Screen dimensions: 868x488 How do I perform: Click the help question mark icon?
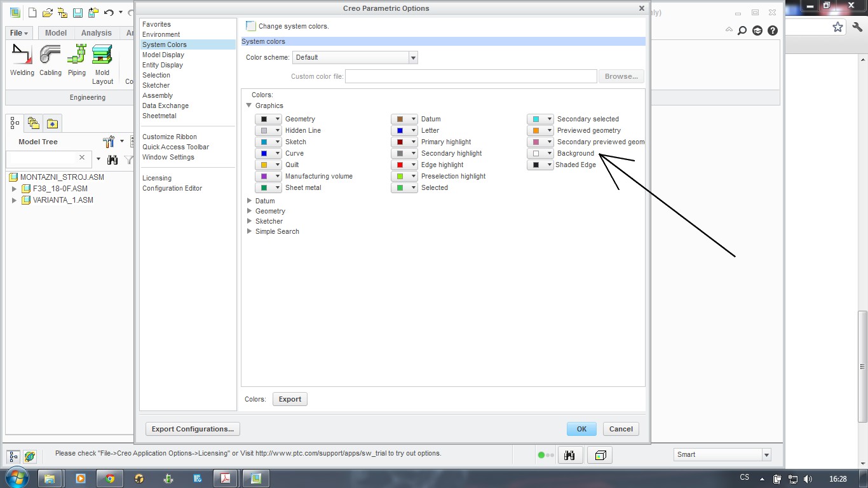pyautogui.click(x=773, y=30)
